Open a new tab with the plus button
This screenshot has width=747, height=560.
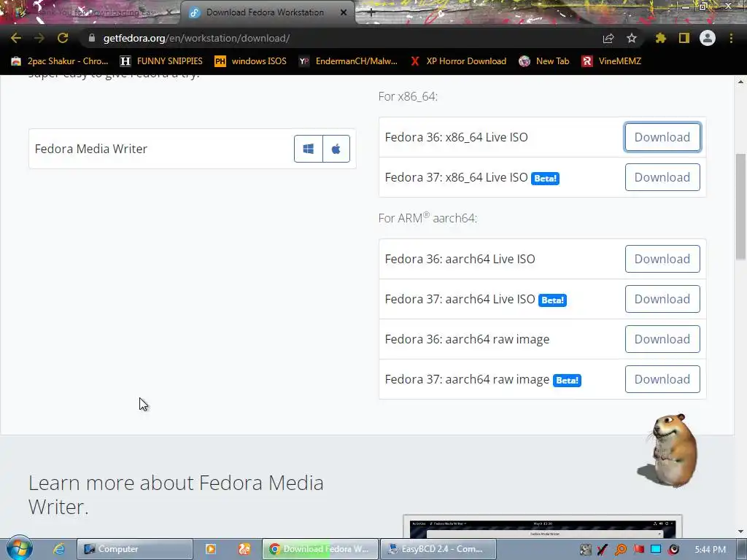pos(371,13)
